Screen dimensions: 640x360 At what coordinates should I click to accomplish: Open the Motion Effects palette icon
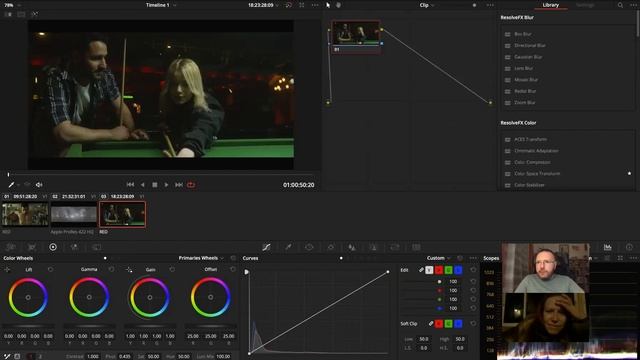(x=96, y=247)
